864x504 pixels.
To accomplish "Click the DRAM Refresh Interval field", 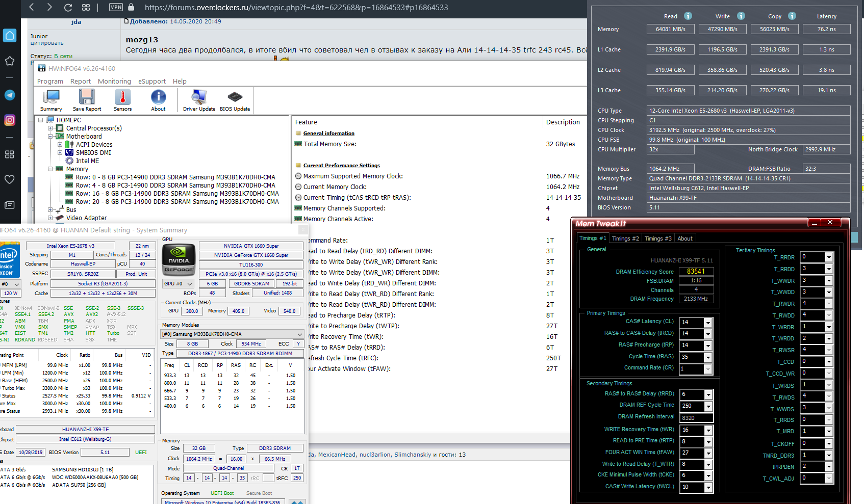I will pyautogui.click(x=696, y=418).
